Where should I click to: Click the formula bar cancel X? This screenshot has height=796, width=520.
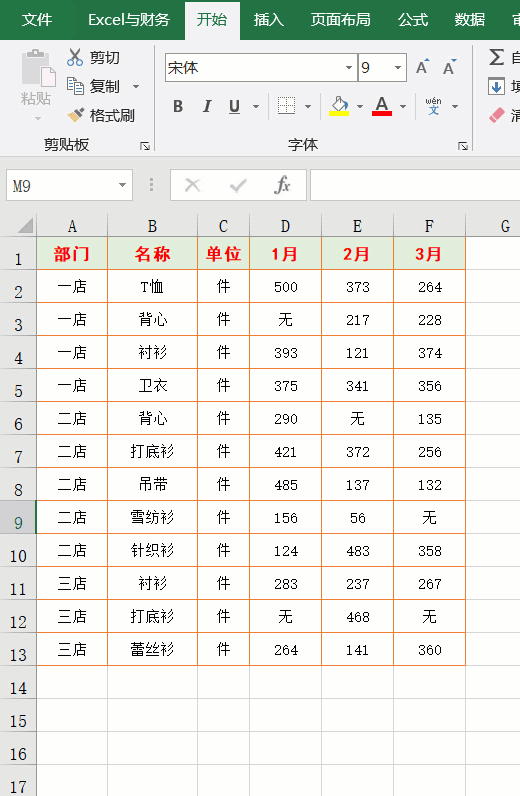click(x=192, y=185)
